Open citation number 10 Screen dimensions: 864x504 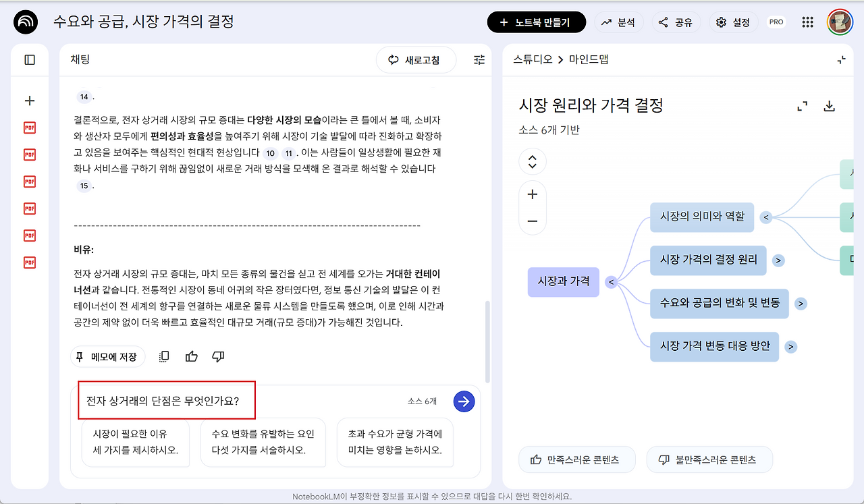(x=270, y=153)
